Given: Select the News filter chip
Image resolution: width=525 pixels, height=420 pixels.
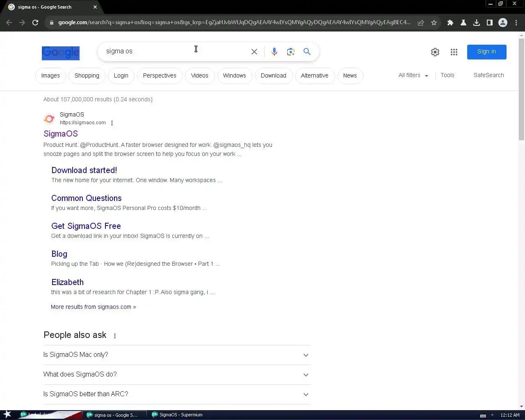Looking at the screenshot, I should pyautogui.click(x=350, y=76).
